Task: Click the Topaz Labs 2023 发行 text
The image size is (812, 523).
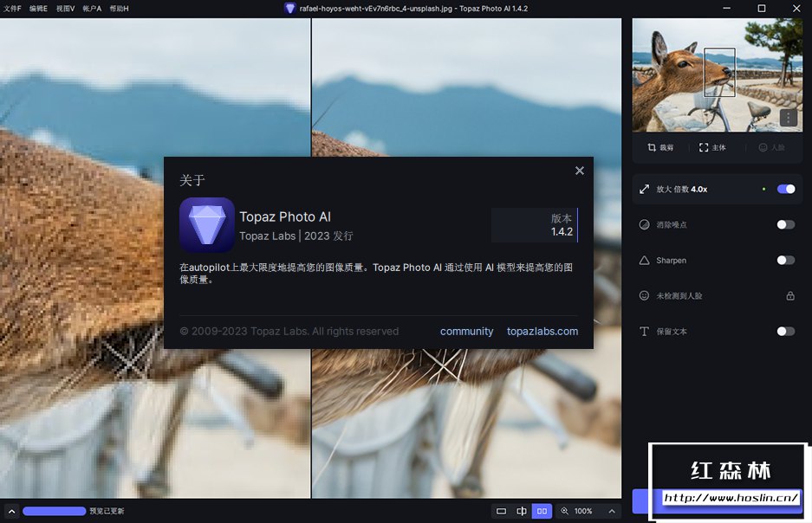Action: pyautogui.click(x=296, y=236)
